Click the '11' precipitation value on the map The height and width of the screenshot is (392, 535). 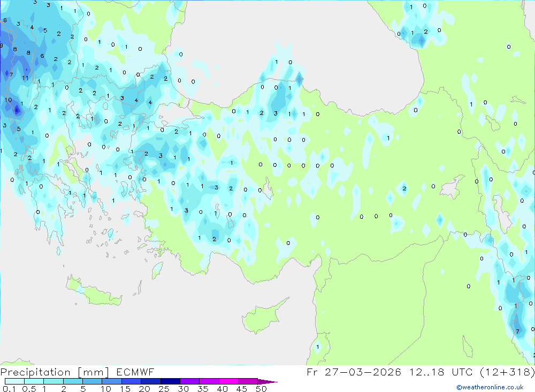coord(25,78)
